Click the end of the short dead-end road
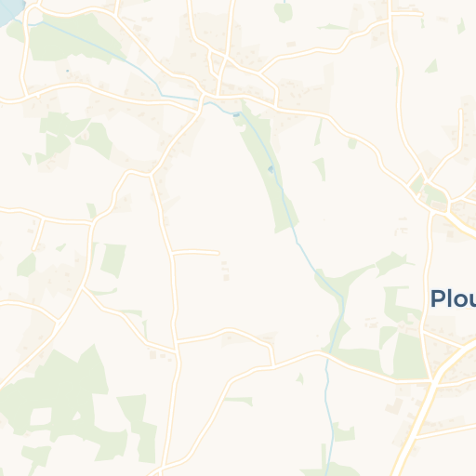Image resolution: width=476 pixels, height=476 pixels. click(x=218, y=253)
